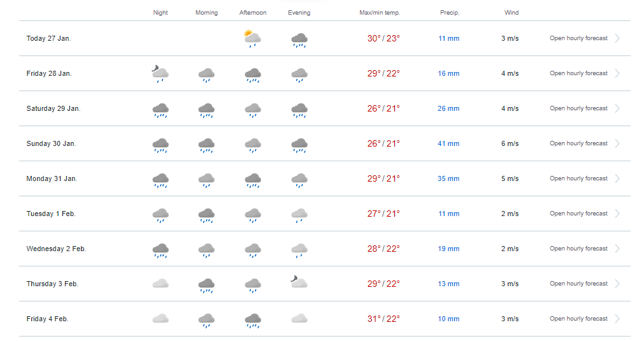Click Sunday 30 Jan. morning rain icon

[x=206, y=145]
